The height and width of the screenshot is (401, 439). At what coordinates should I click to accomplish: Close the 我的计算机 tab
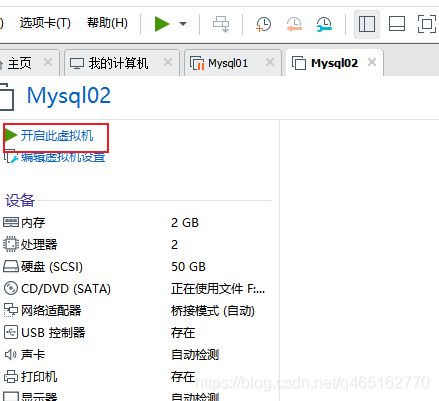click(x=168, y=62)
